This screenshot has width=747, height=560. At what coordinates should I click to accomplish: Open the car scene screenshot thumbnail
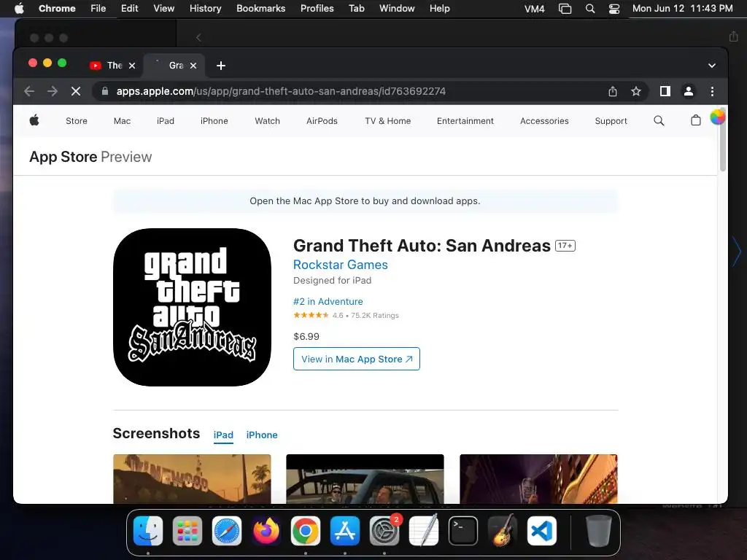[x=365, y=478]
